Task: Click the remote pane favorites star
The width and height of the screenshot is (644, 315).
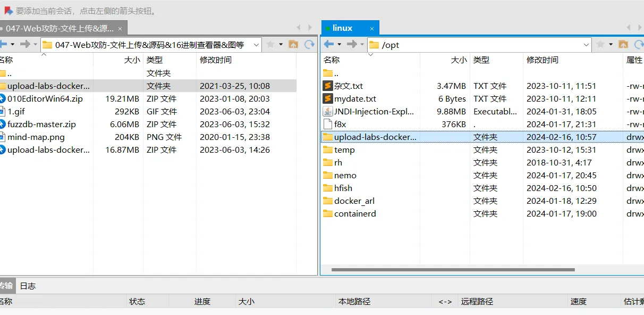Action: point(600,44)
